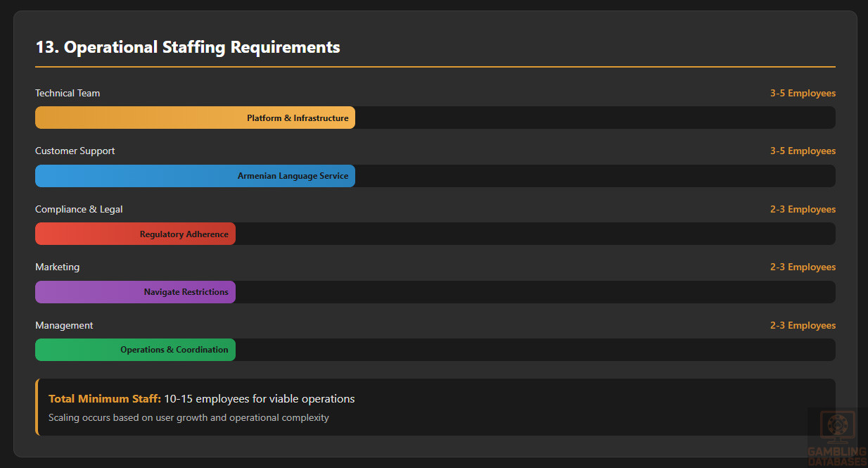Select the Management label
The width and height of the screenshot is (868, 468).
click(64, 325)
